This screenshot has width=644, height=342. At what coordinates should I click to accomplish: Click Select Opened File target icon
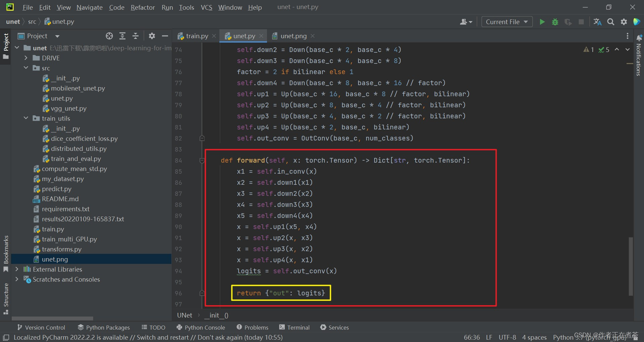tap(109, 36)
